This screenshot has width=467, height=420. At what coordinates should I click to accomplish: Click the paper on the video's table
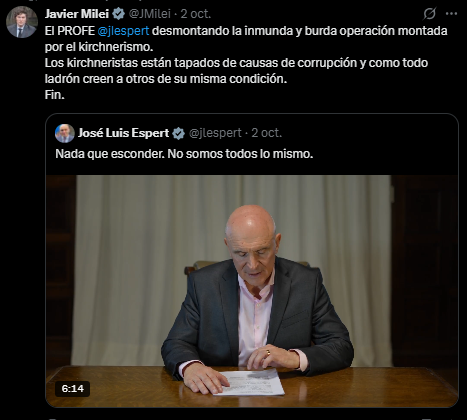(249, 382)
